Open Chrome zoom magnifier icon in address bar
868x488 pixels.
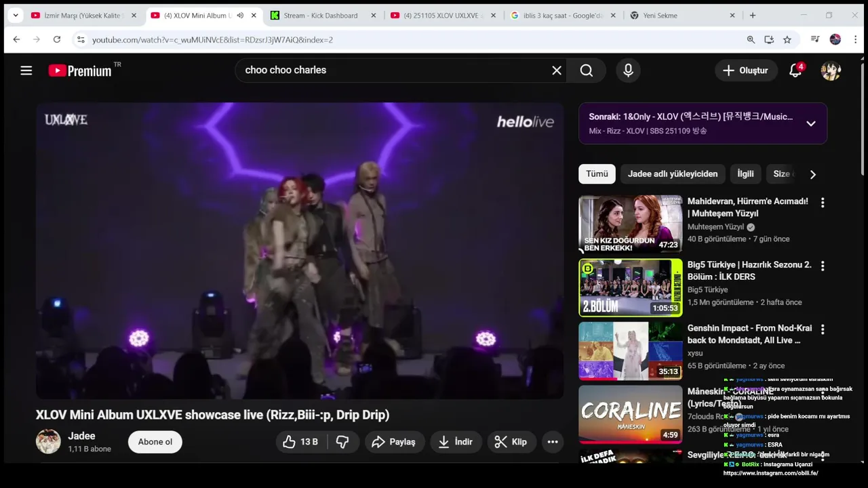751,40
